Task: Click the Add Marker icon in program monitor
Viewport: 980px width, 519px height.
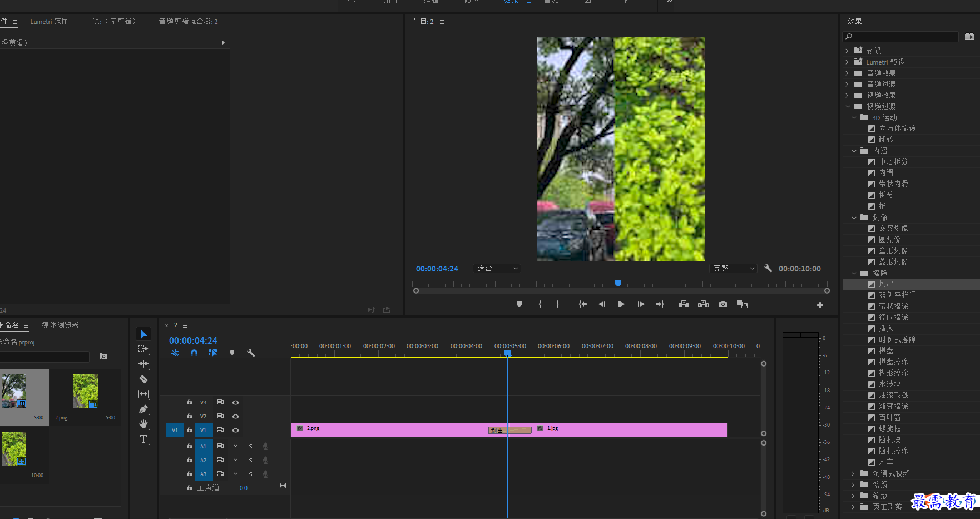Action: click(x=519, y=304)
